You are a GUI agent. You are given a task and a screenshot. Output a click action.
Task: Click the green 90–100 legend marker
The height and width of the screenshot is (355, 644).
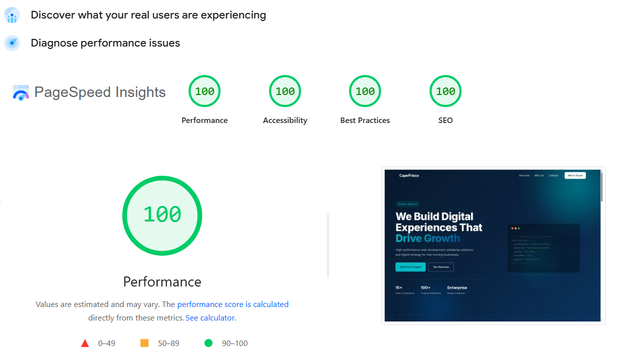[x=208, y=343]
